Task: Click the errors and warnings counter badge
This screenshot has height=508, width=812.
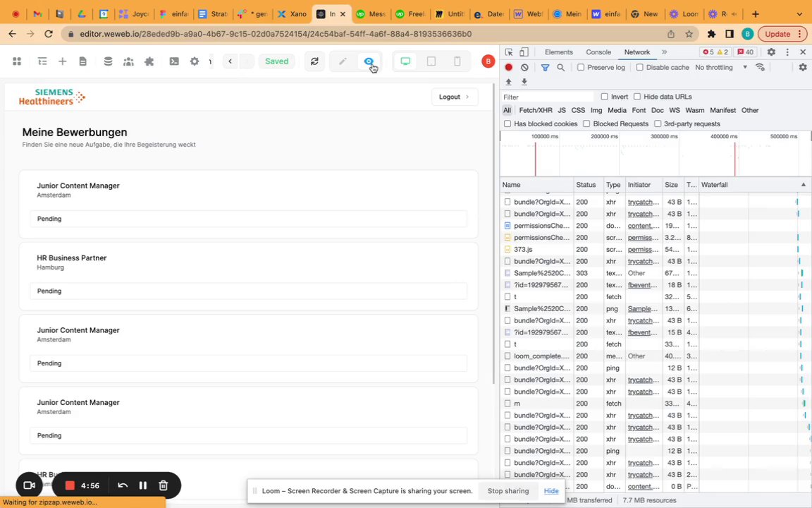Action: tap(715, 52)
